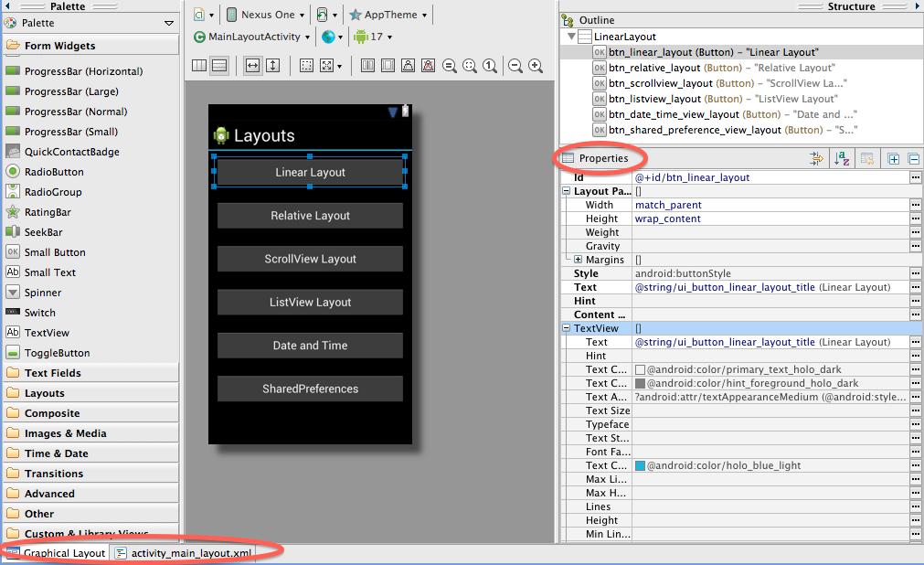924x565 pixels.
Task: Click the Relative Layout button in preview
Action: pyautogui.click(x=310, y=216)
